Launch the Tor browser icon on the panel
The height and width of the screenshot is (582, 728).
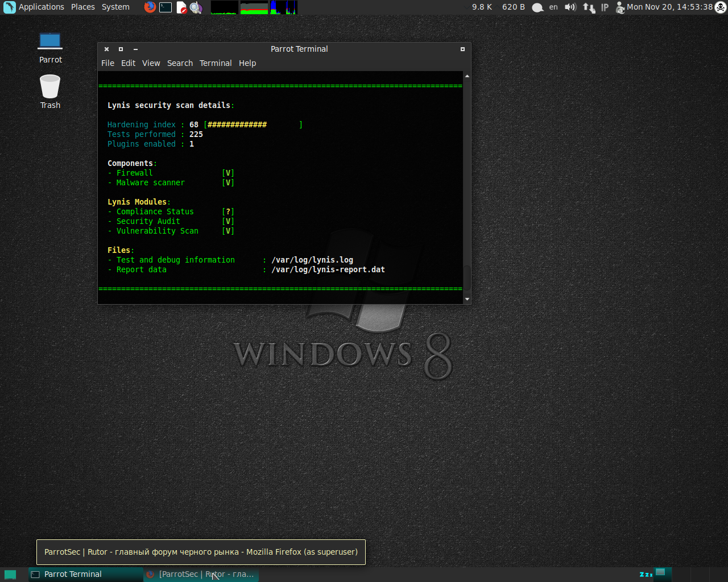(196, 7)
